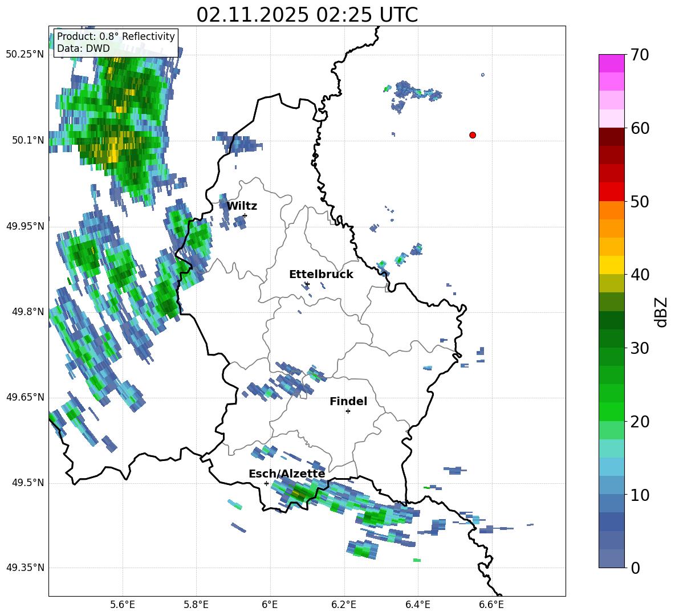Pick the slate blue swatch at colorbar bottom
The width and height of the screenshot is (675, 616).
click(612, 558)
